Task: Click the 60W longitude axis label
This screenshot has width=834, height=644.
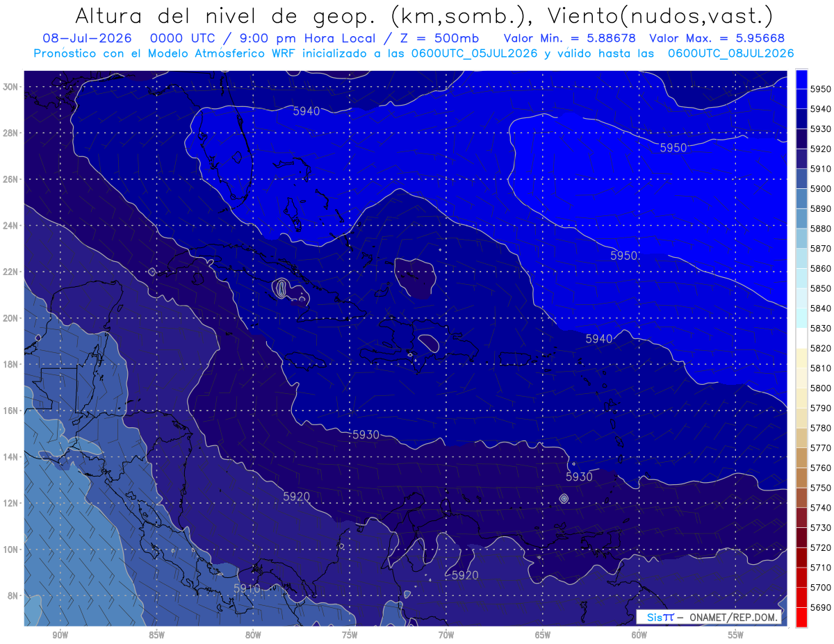Action: 639,636
